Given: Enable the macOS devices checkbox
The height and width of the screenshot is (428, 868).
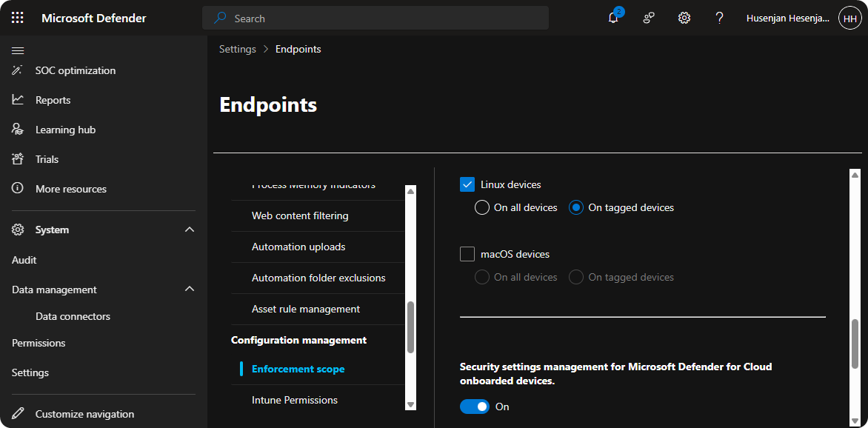Looking at the screenshot, I should click(x=467, y=254).
